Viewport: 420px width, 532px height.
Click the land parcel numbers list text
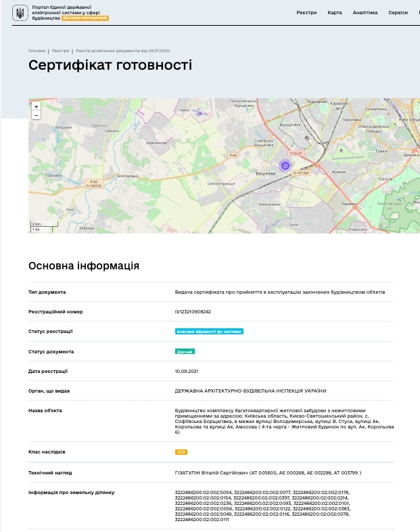point(262,506)
